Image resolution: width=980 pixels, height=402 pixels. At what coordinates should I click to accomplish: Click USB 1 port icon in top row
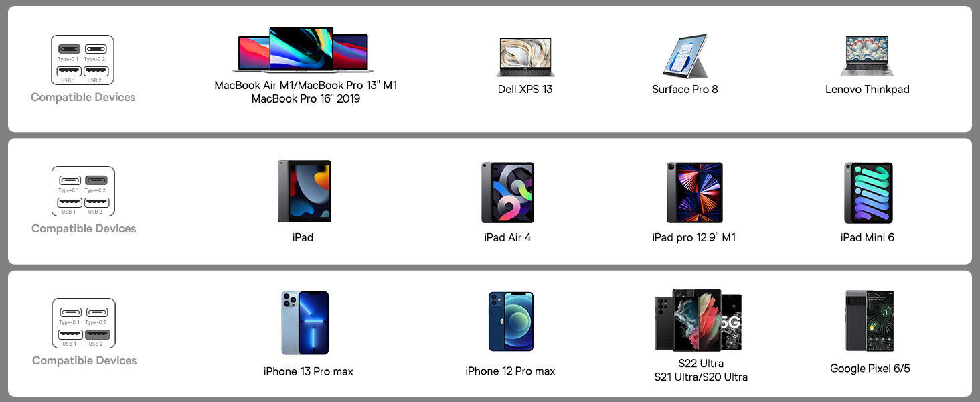69,70
